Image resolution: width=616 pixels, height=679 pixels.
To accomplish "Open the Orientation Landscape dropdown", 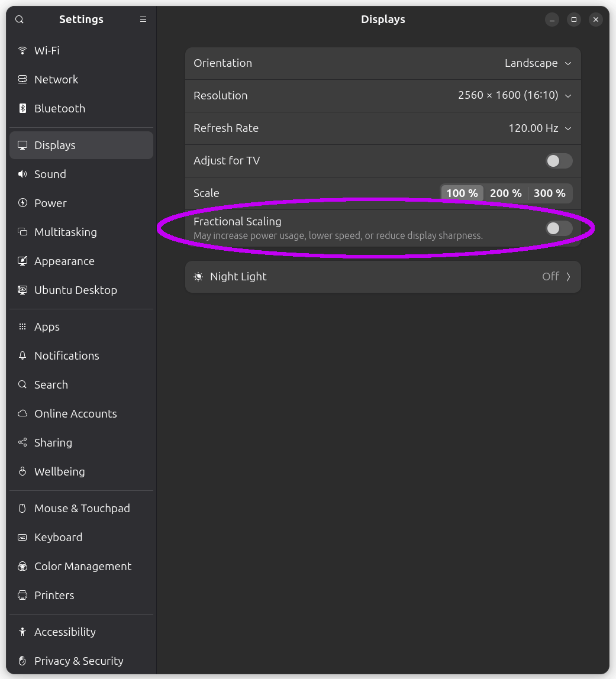I will [537, 63].
